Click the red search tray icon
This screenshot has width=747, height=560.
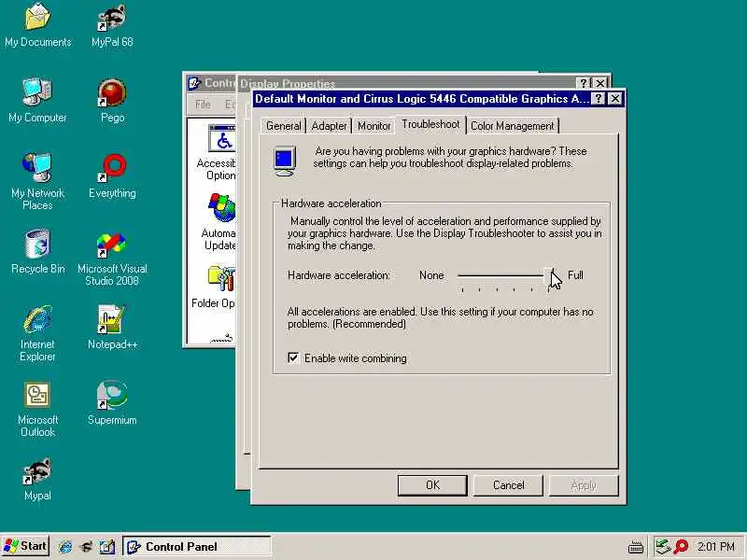coord(682,547)
